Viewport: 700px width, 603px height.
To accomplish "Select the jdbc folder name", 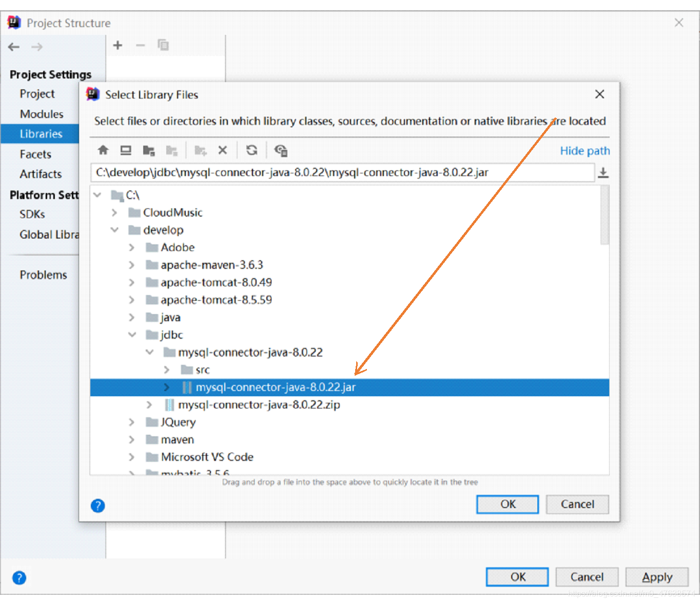I will 171,335.
